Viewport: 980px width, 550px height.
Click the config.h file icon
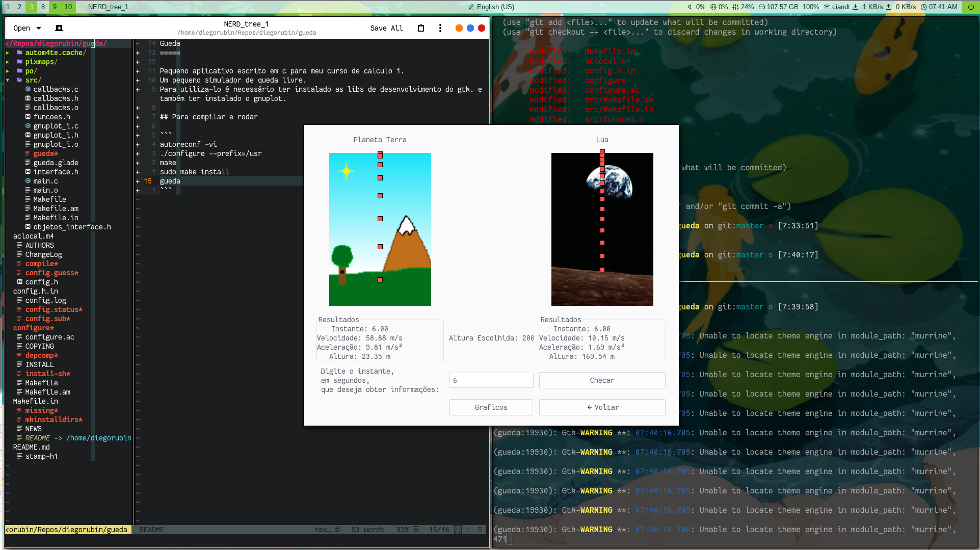click(x=20, y=282)
